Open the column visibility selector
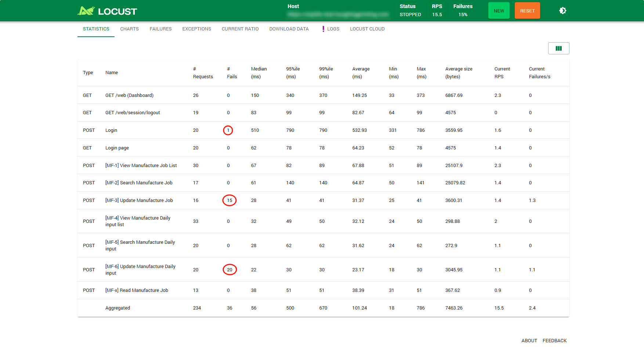 (x=558, y=48)
